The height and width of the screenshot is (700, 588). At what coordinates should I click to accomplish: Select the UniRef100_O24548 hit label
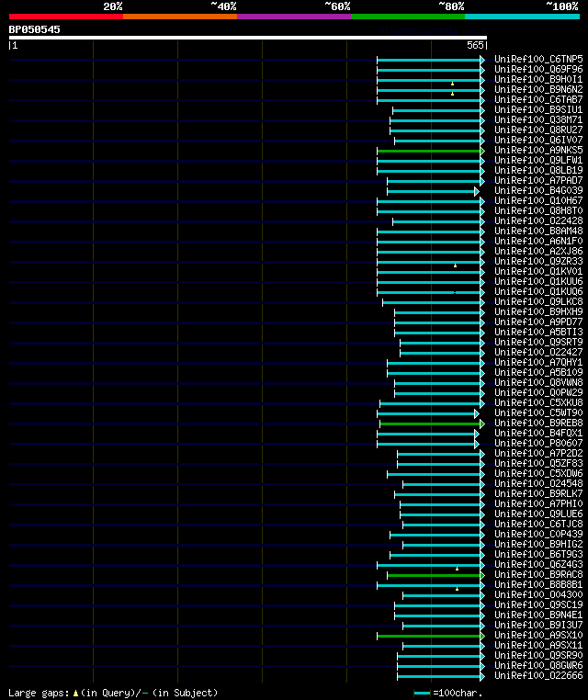click(538, 483)
